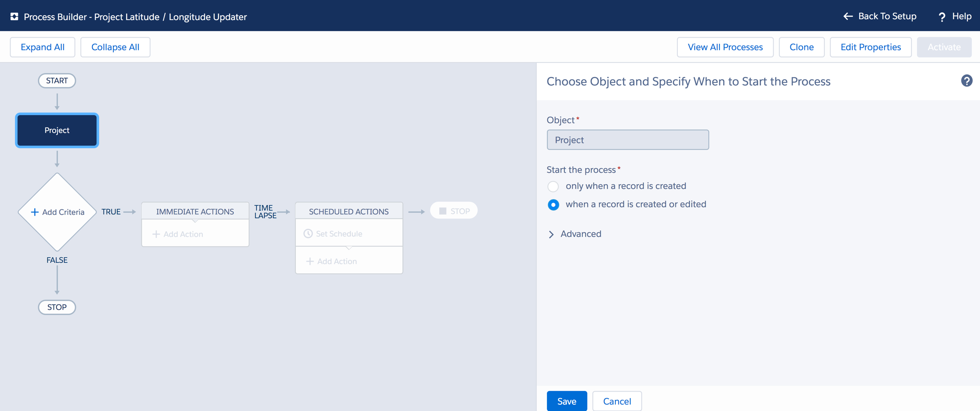Select when a record is created or edited
The height and width of the screenshot is (411, 980).
click(x=553, y=205)
